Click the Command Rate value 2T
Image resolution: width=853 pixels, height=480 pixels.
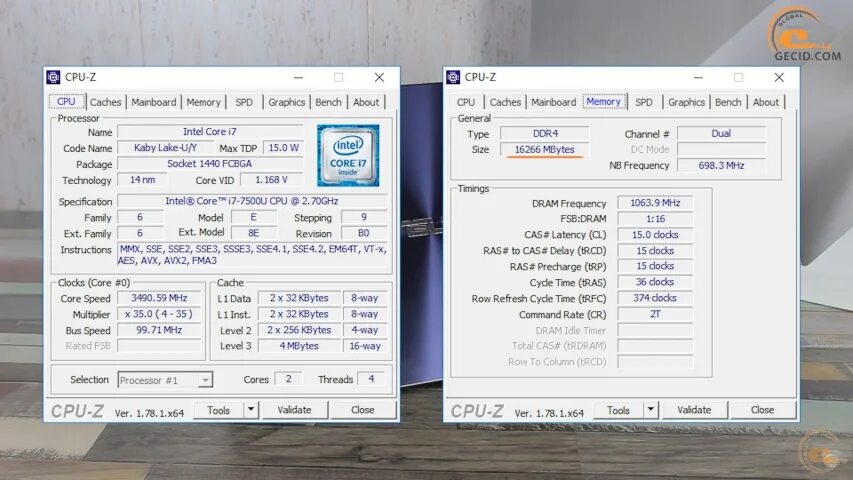[x=656, y=315]
